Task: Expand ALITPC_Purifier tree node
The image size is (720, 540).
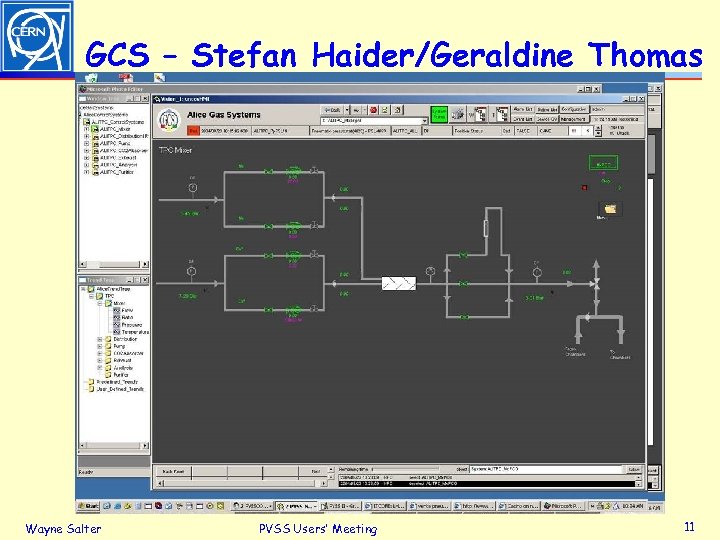Action: click(x=86, y=172)
